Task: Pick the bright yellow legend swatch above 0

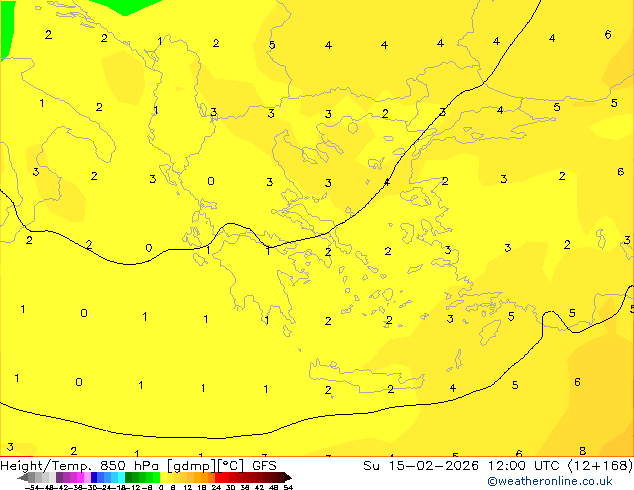Action: 163,477
